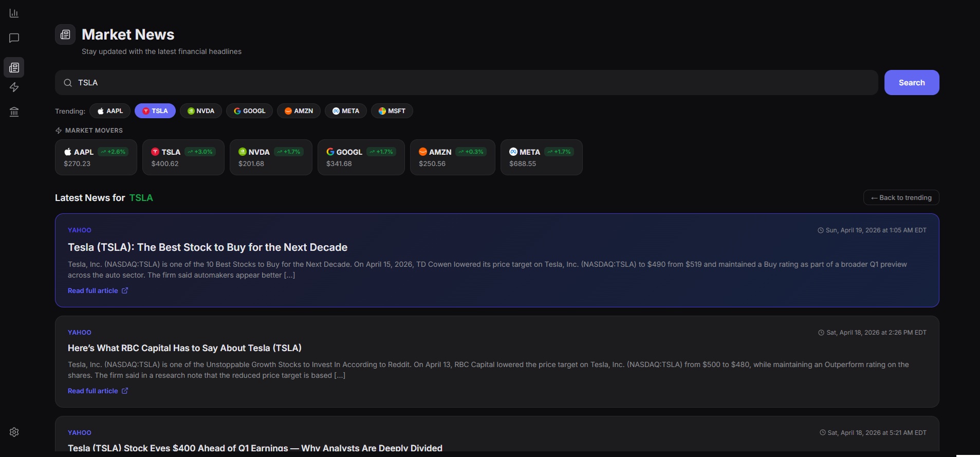Image resolution: width=980 pixels, height=457 pixels.
Task: Click external link icon on RBC article
Action: click(x=125, y=391)
